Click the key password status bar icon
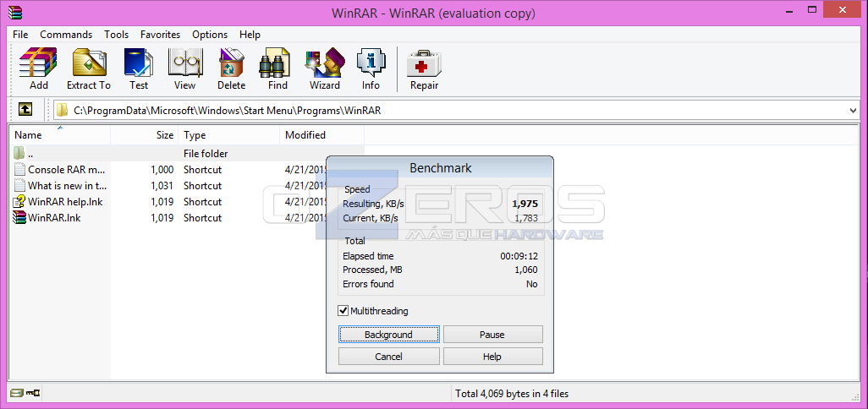 pyautogui.click(x=33, y=394)
